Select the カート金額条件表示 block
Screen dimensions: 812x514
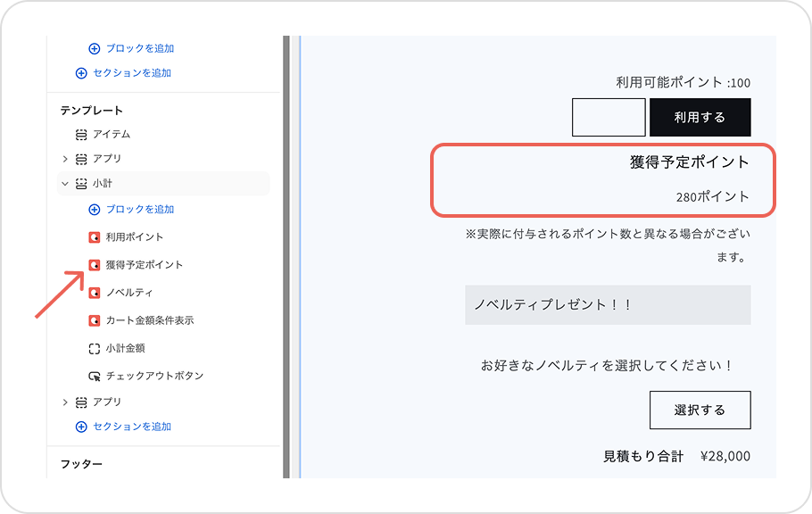click(x=150, y=320)
